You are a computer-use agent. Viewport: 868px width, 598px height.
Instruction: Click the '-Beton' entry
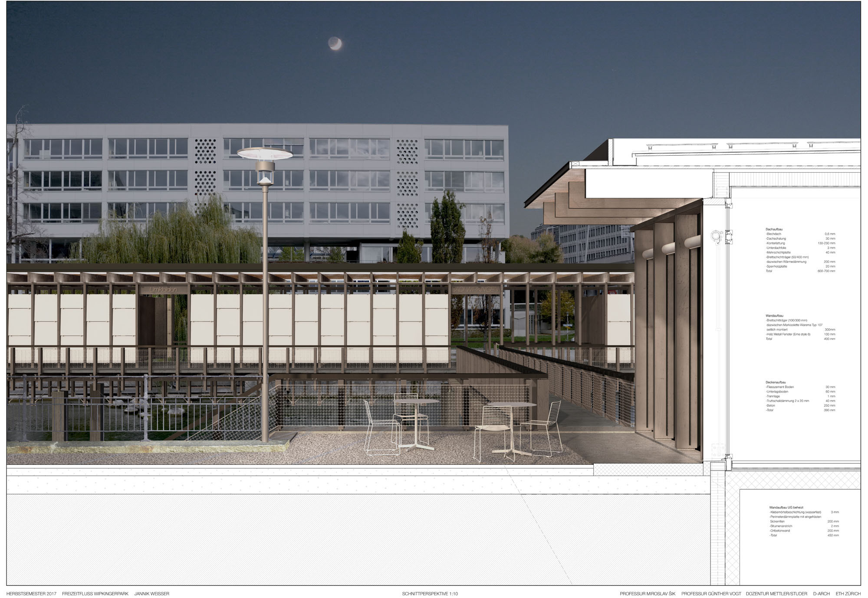click(x=770, y=405)
